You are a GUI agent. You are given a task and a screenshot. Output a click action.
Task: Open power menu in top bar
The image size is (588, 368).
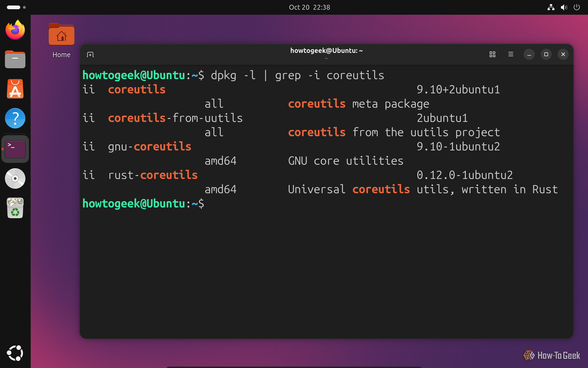(x=577, y=7)
